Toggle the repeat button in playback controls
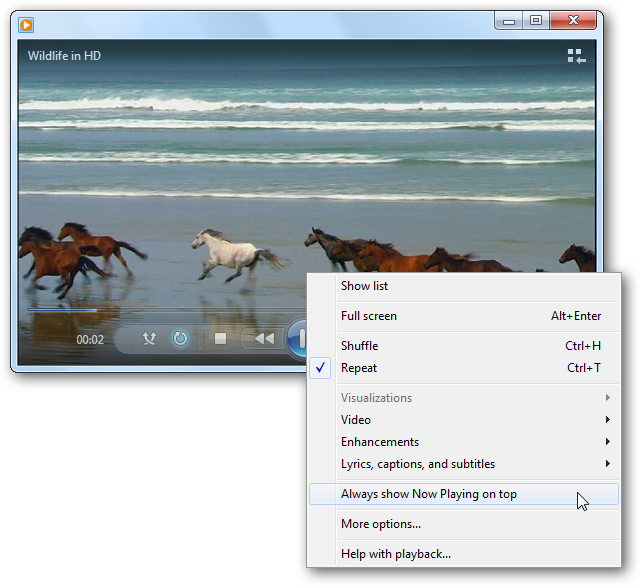This screenshot has width=640, height=586. click(x=180, y=338)
